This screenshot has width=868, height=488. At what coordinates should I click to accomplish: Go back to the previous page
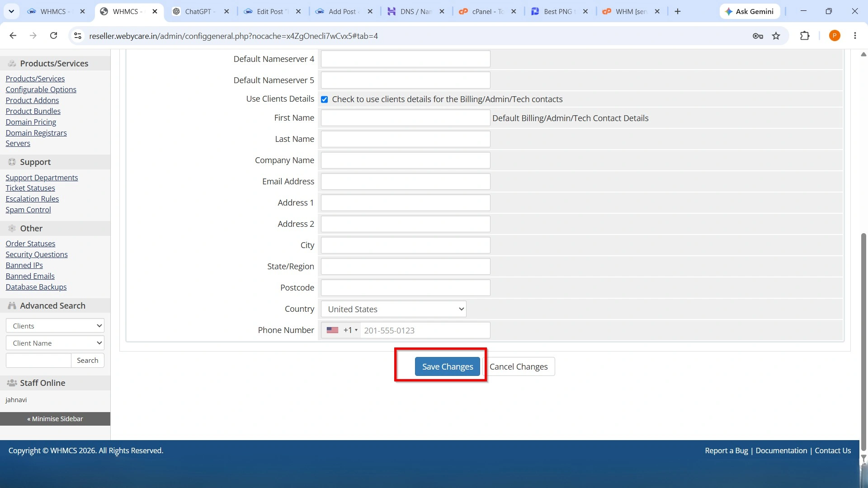13,36
